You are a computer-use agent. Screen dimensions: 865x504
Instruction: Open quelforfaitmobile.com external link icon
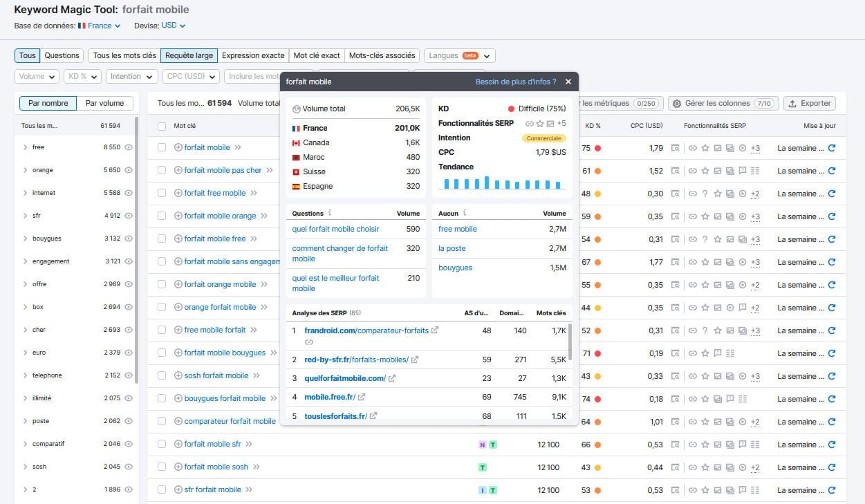pos(392,378)
